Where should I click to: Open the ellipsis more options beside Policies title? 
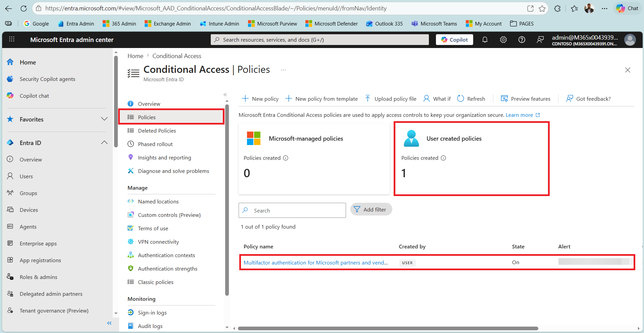click(x=284, y=70)
